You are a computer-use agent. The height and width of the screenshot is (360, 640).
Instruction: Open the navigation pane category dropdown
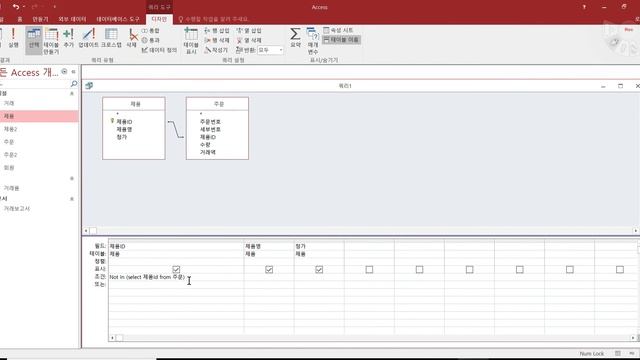[x=64, y=72]
